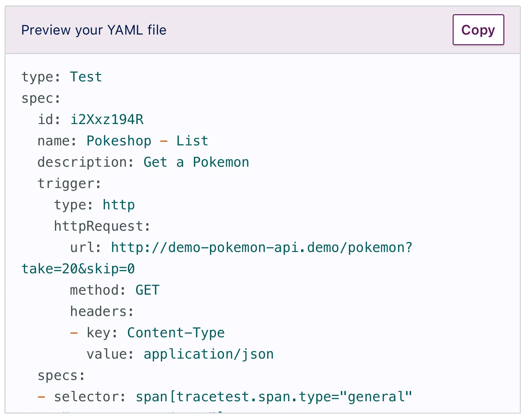526x420 pixels.
Task: Click the type: Test line
Action: click(x=61, y=77)
